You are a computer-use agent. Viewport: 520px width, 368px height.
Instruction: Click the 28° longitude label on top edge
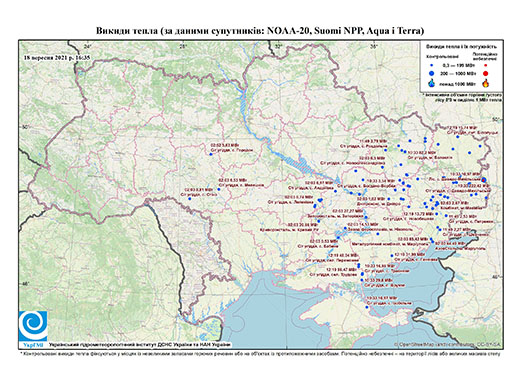[183, 46]
